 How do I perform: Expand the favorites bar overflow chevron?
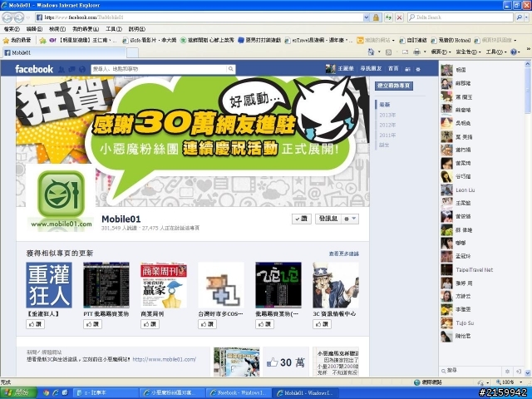click(528, 49)
